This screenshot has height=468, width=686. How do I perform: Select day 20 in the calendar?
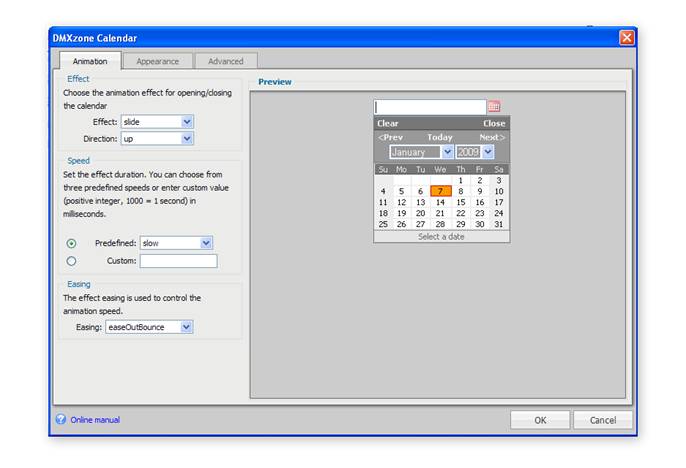[x=420, y=213]
